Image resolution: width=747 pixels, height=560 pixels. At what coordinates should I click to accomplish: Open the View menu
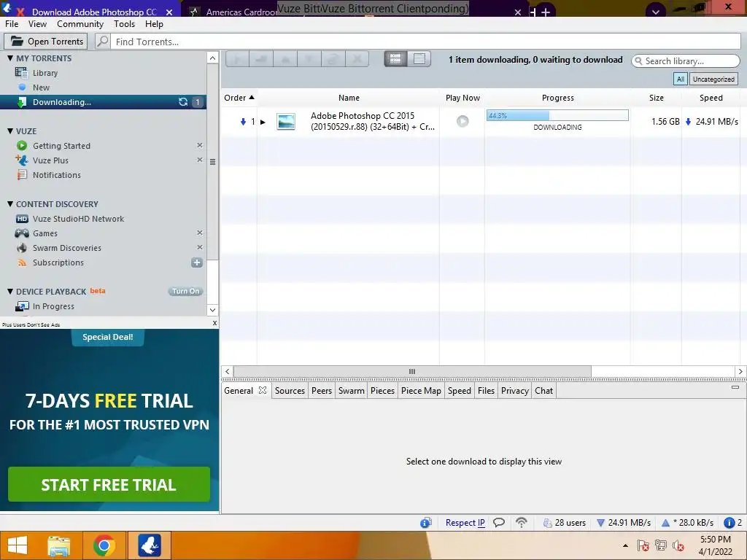(x=37, y=24)
